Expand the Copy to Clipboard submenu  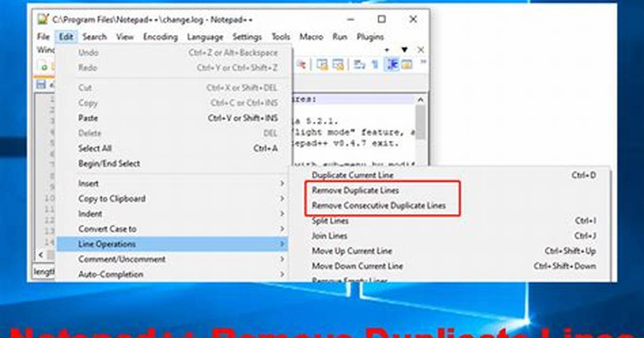(x=172, y=199)
